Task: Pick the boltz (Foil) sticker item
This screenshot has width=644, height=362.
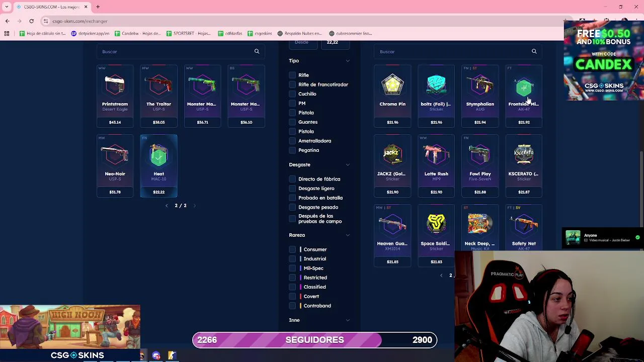Action: click(x=436, y=96)
